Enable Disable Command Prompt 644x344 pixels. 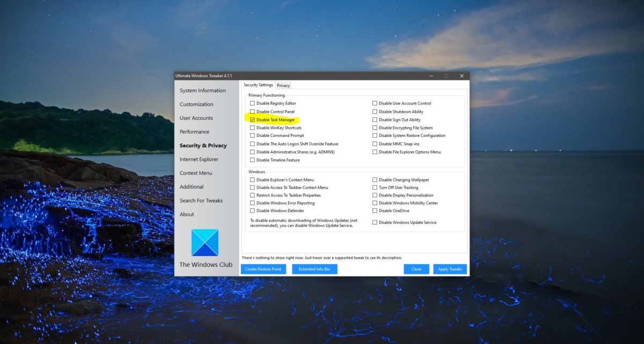pos(252,135)
